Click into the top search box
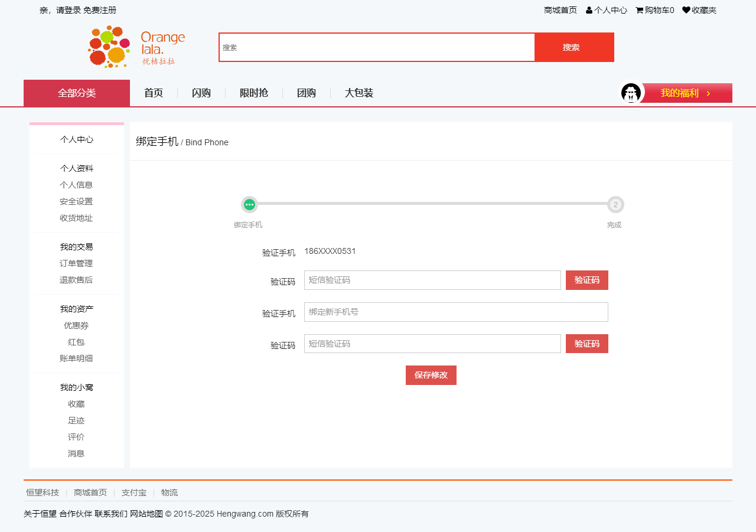 (x=377, y=48)
